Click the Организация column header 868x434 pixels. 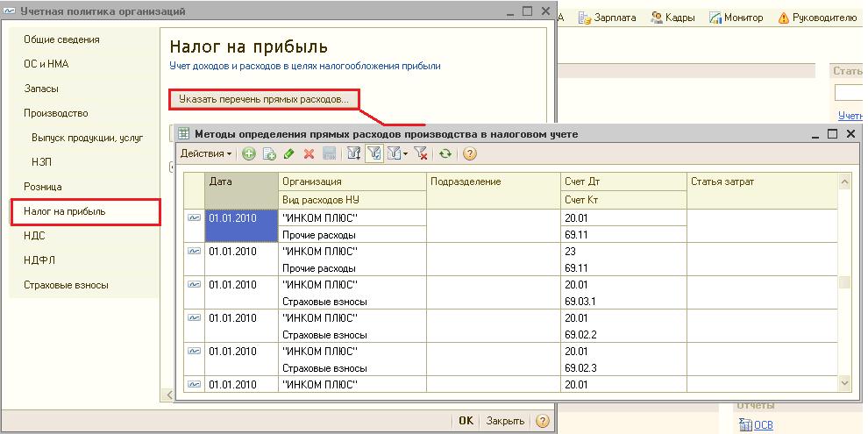point(352,181)
